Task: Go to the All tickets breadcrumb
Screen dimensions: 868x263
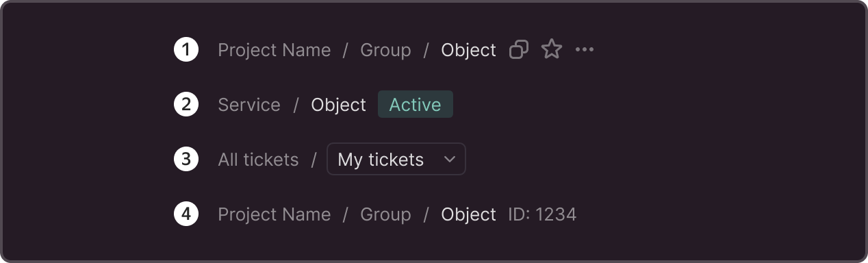Action: [258, 160]
